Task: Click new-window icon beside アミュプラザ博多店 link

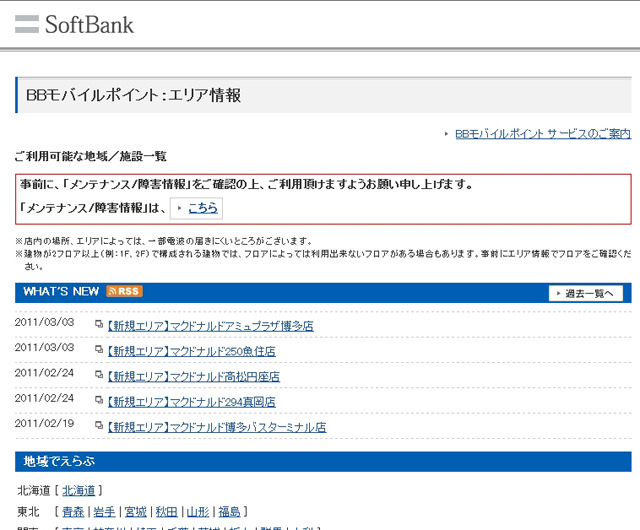Action: [x=99, y=324]
